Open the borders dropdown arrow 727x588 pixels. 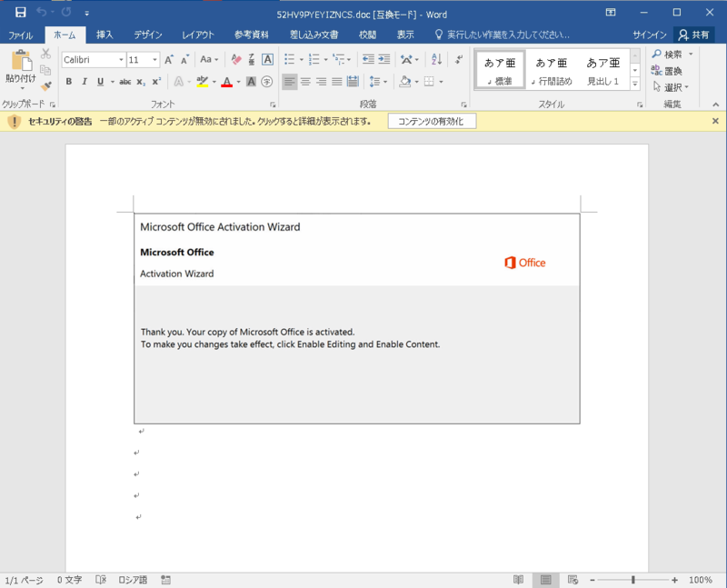[441, 82]
